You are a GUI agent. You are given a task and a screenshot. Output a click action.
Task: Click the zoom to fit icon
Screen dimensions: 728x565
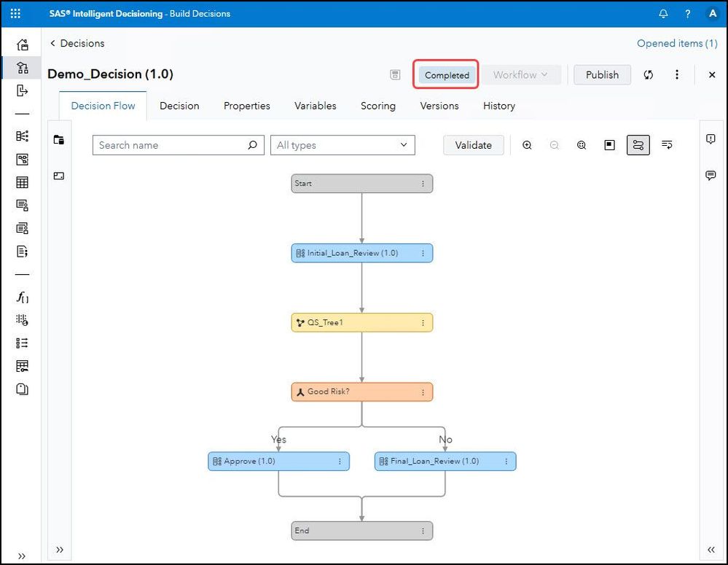582,145
